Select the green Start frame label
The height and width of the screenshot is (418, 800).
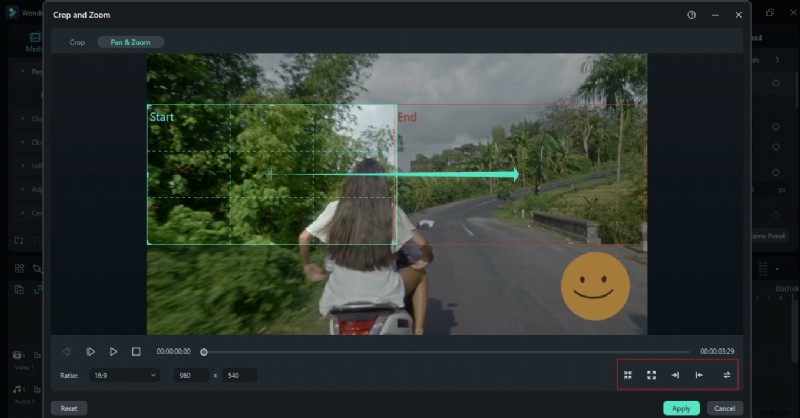click(x=162, y=117)
